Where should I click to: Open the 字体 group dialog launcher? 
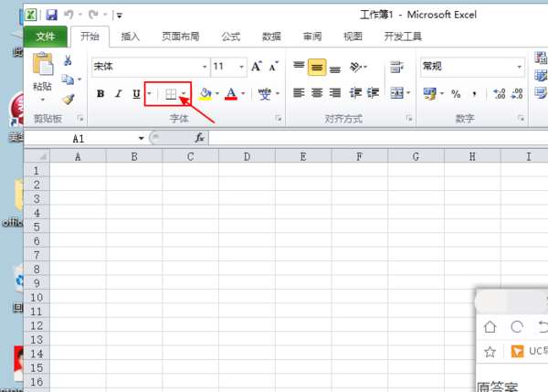(x=279, y=119)
